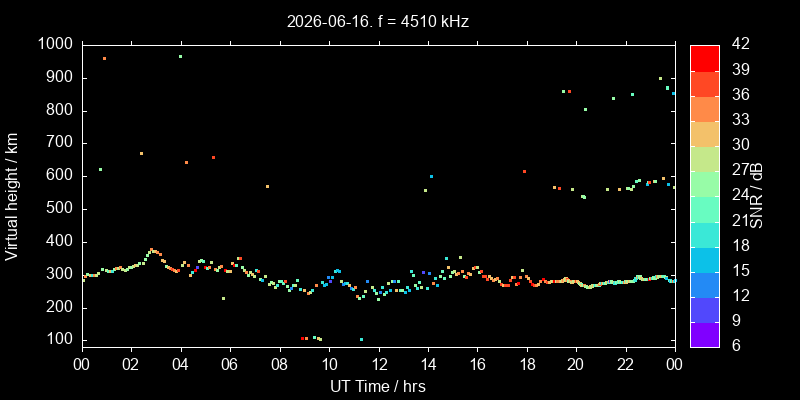Click the 12 tick label on time axis
Viewport: 800px width, 400px height.
[x=379, y=365]
